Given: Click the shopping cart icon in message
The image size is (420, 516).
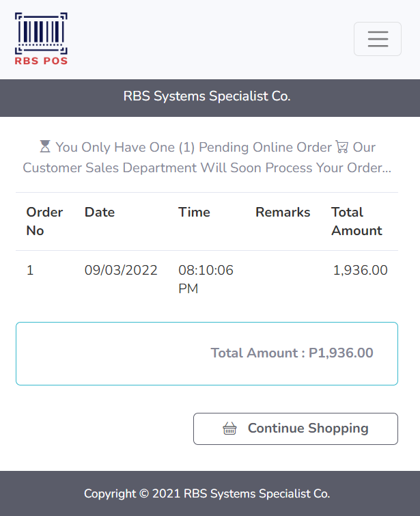Looking at the screenshot, I should [x=342, y=147].
